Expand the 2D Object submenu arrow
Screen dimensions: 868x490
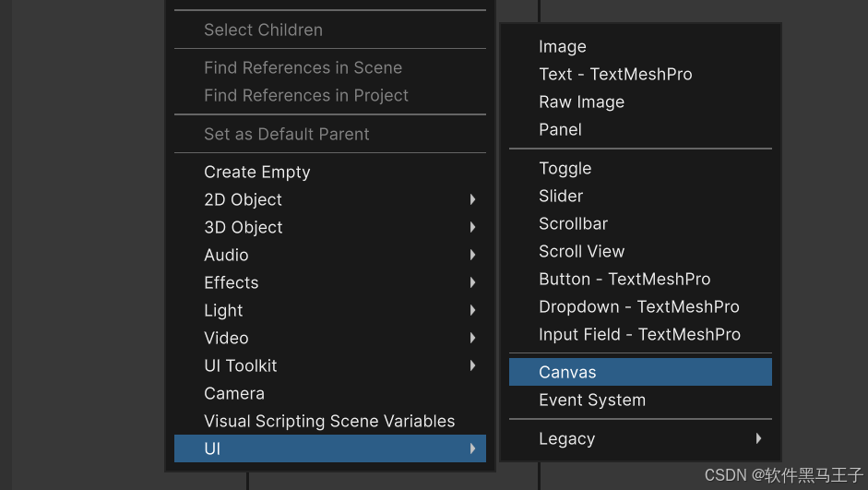pyautogui.click(x=472, y=199)
